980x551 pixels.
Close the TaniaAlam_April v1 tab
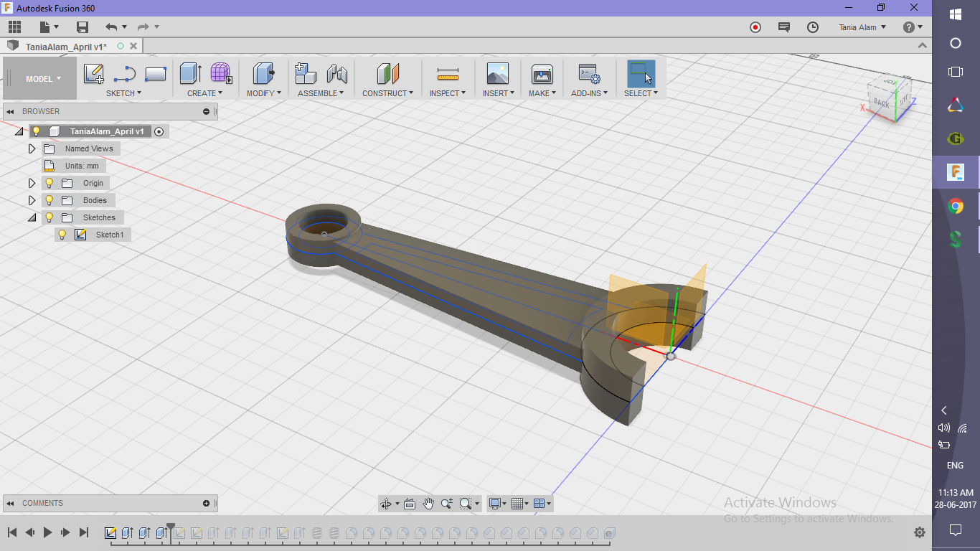(x=133, y=46)
